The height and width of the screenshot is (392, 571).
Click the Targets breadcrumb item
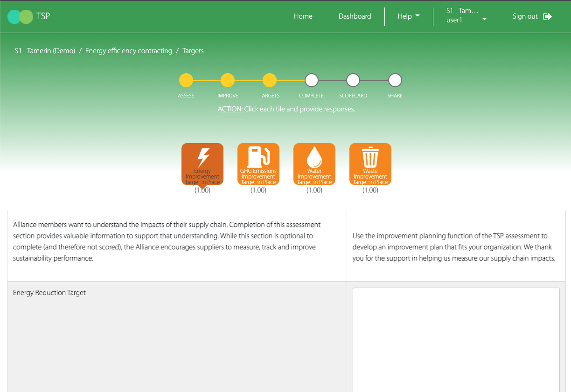coord(193,51)
